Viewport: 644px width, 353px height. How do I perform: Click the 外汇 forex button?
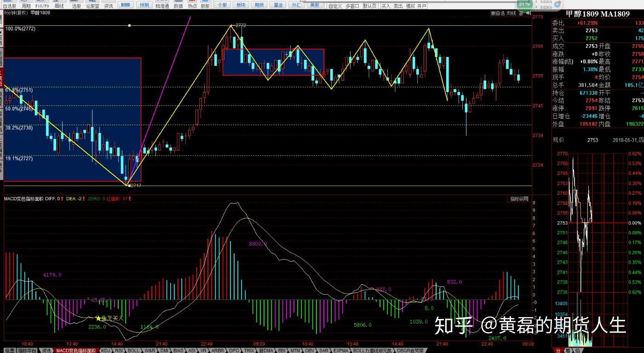[297, 5]
